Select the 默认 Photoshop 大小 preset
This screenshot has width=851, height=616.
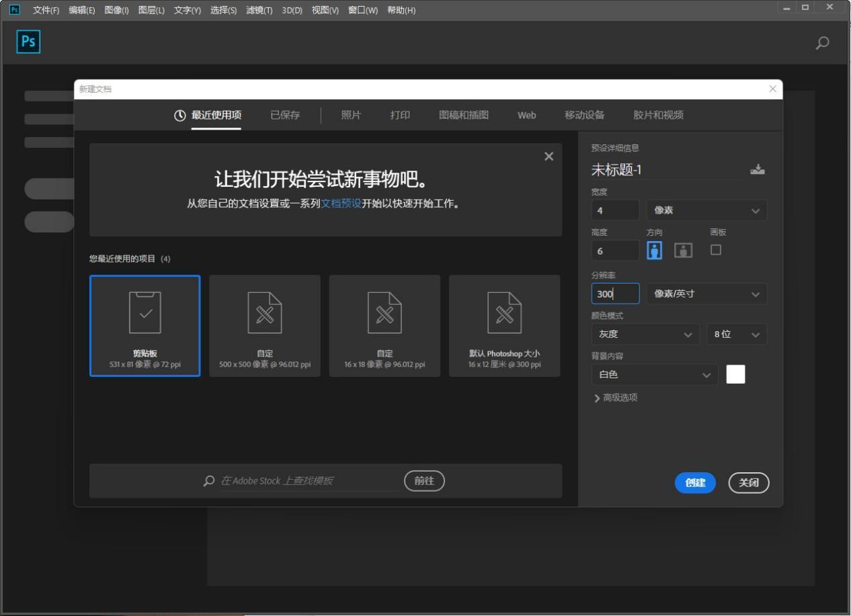coord(504,326)
